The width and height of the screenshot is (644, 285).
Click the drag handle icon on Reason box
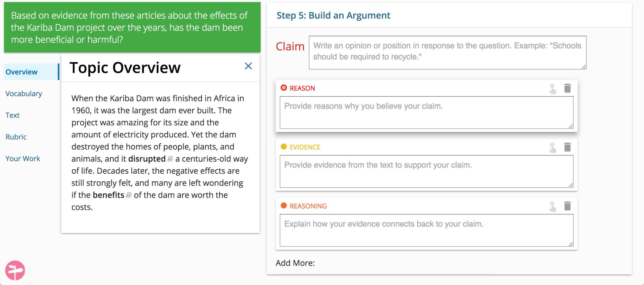[552, 89]
